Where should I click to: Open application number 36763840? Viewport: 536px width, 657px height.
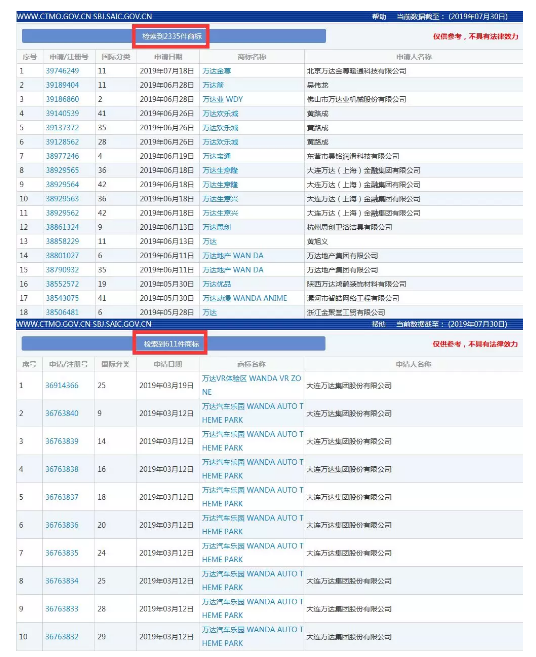(x=62, y=414)
